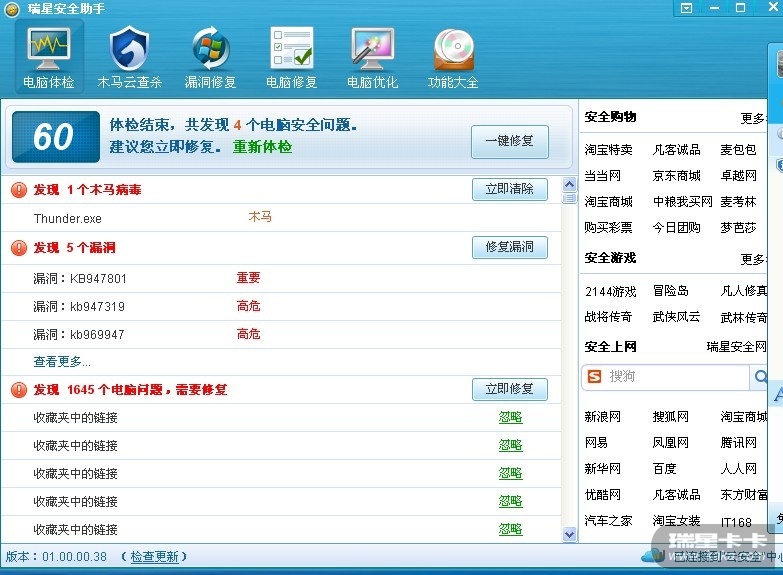Screen dimensions: 783x575
Task: Open the 淘宝女装 link
Action: (676, 521)
